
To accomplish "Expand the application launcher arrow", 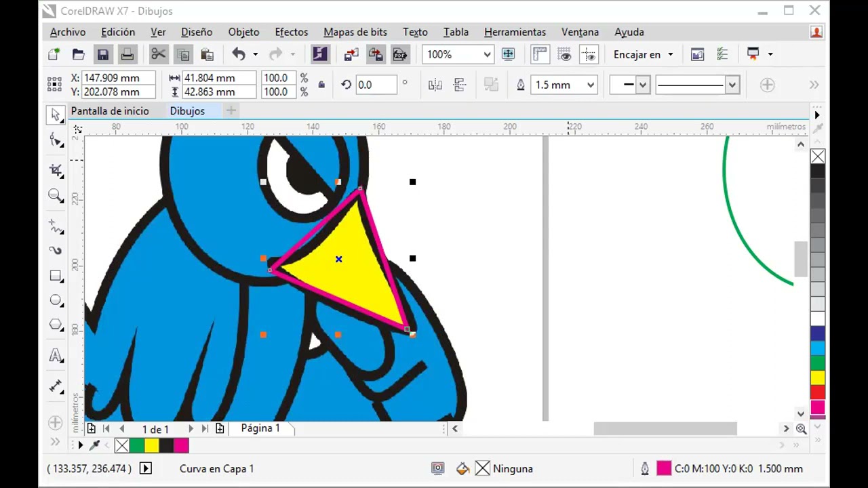I will tap(770, 54).
